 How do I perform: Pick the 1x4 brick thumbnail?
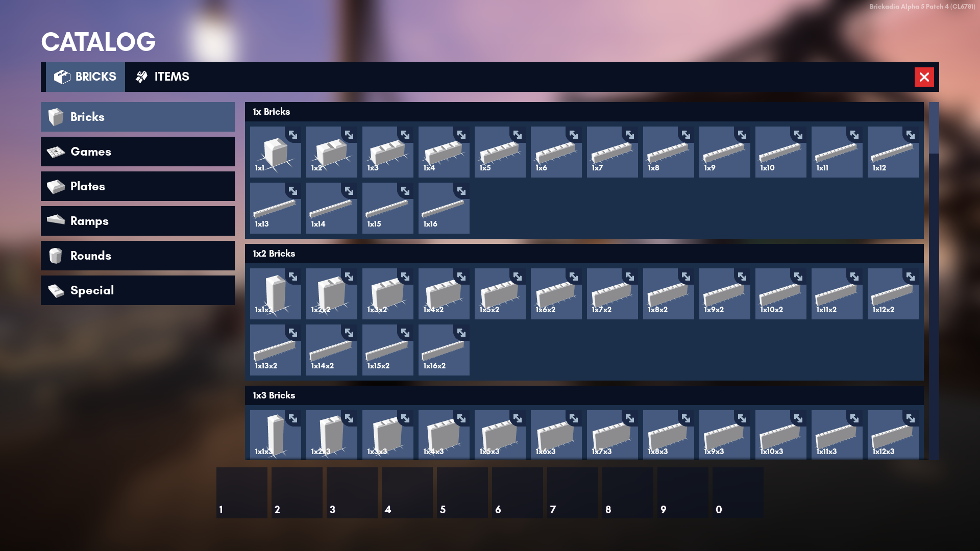[444, 152]
